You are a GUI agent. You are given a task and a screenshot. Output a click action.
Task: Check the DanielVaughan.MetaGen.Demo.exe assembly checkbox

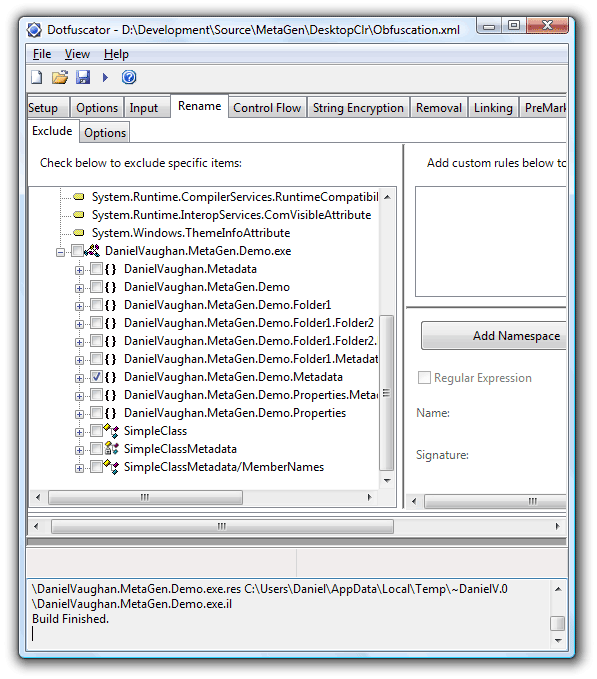77,251
